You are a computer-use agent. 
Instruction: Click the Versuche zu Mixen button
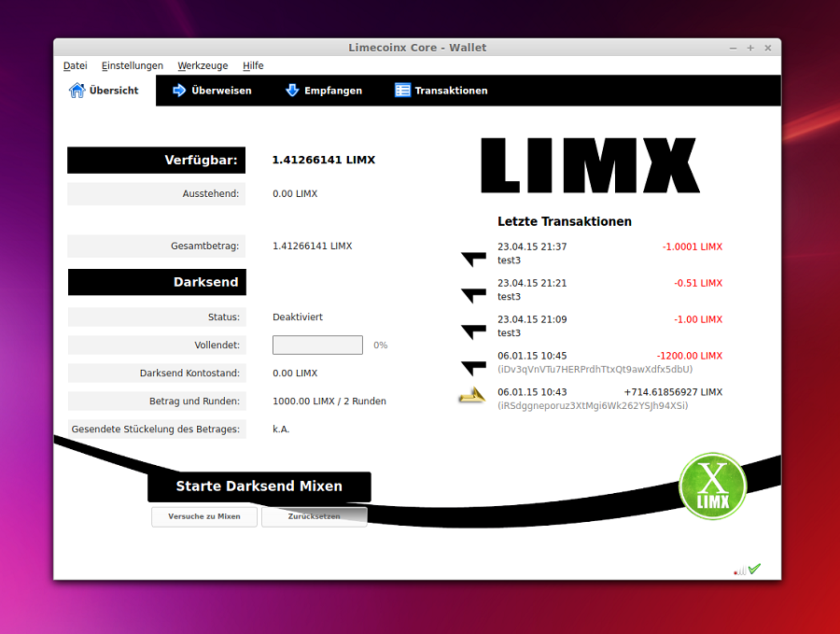[x=204, y=516]
